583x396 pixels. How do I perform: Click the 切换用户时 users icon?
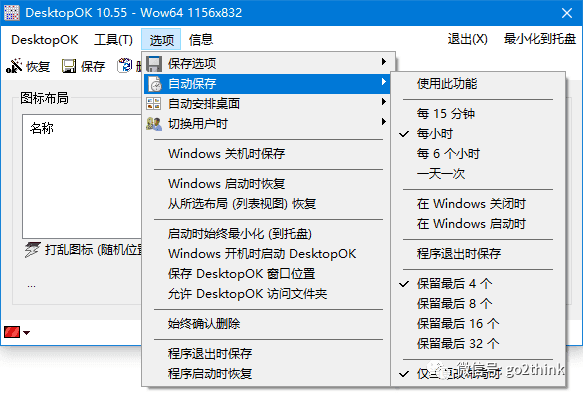[154, 124]
